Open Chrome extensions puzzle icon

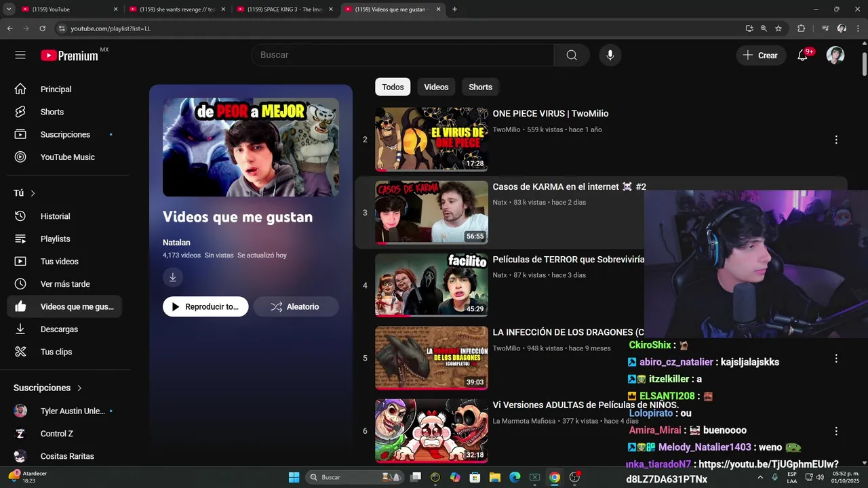coord(801,28)
